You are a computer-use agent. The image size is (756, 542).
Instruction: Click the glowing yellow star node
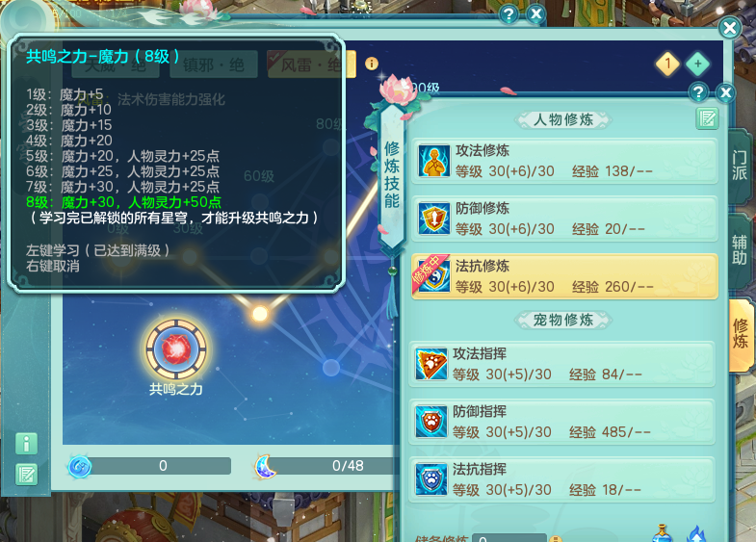(x=260, y=314)
